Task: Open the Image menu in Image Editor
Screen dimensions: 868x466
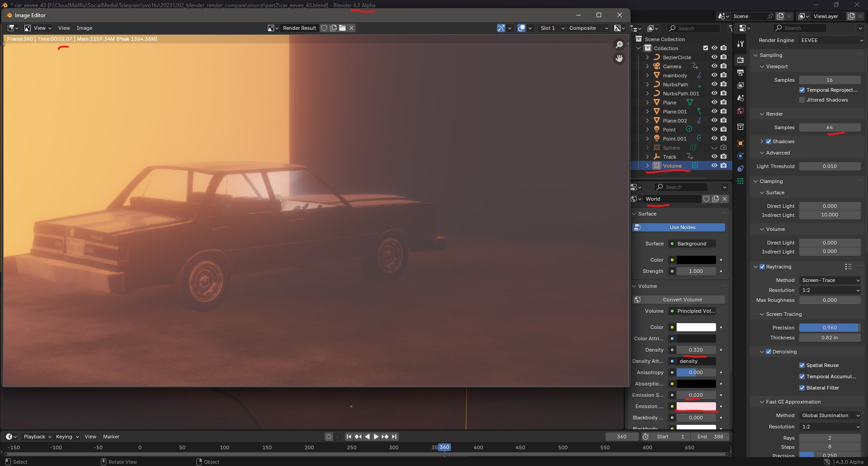Action: 85,28
